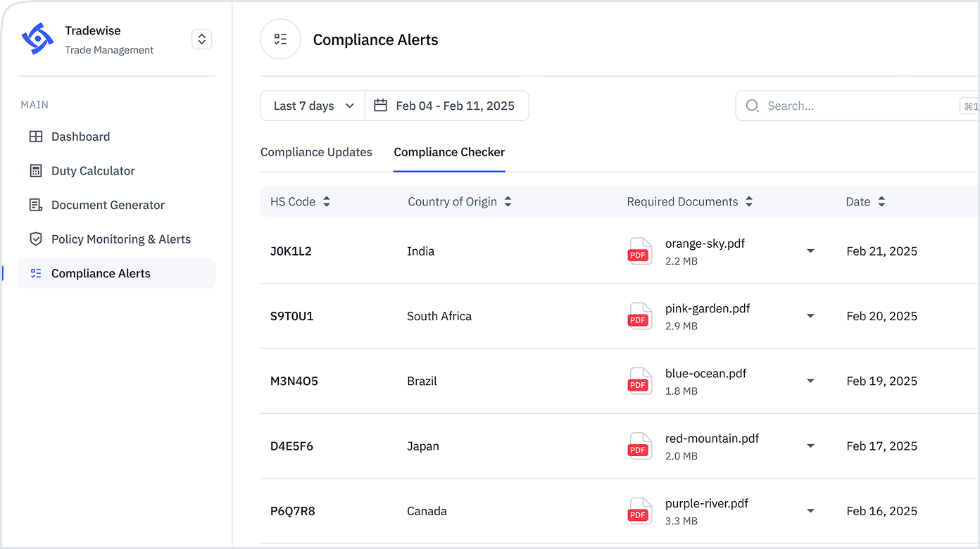Click the calendar icon in date range
This screenshot has width=980, height=549.
pyautogui.click(x=380, y=106)
